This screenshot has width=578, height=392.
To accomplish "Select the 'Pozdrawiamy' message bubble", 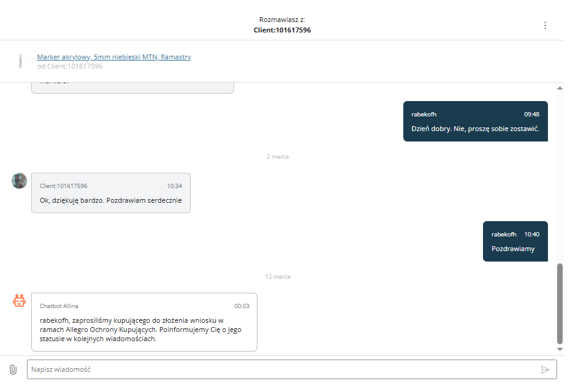I will [x=515, y=241].
